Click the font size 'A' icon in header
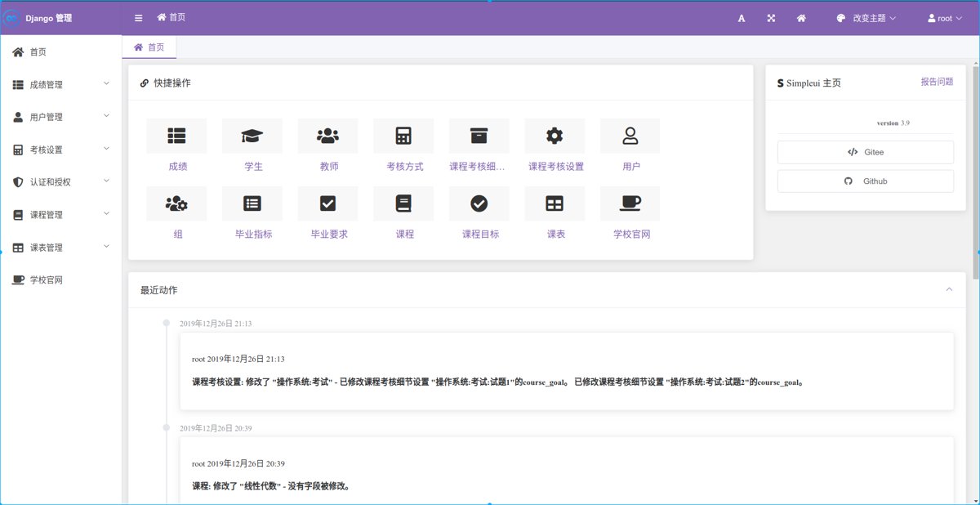The height and width of the screenshot is (505, 980). [x=742, y=18]
